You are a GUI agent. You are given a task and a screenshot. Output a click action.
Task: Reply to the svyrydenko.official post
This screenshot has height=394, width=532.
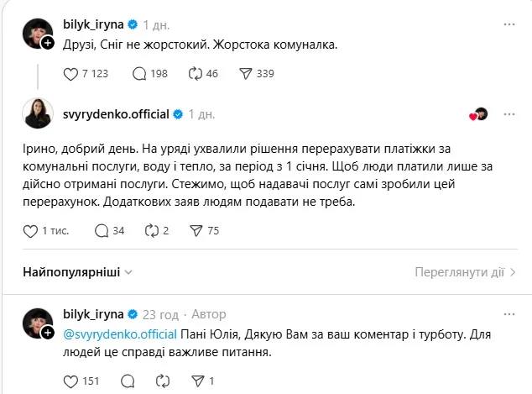coord(102,231)
